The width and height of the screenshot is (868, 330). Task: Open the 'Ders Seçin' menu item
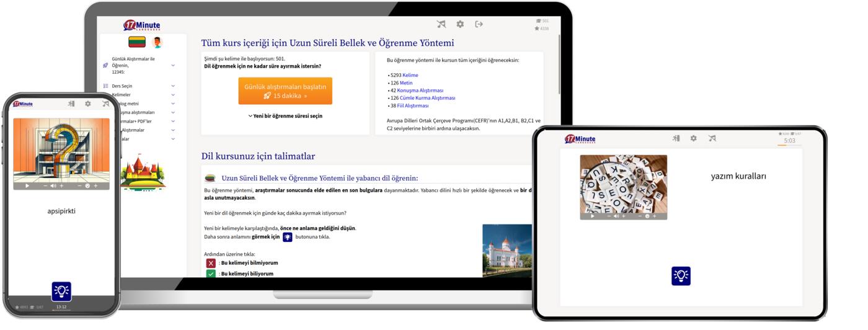(x=122, y=86)
